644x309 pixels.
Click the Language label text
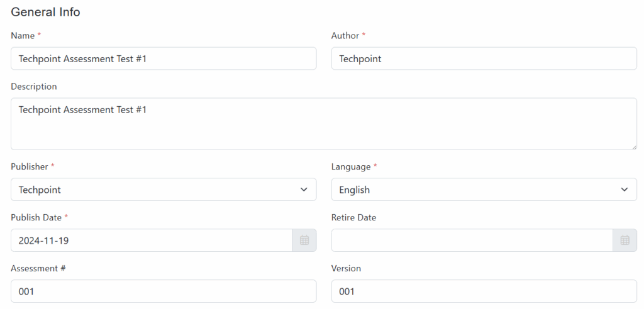tap(351, 166)
